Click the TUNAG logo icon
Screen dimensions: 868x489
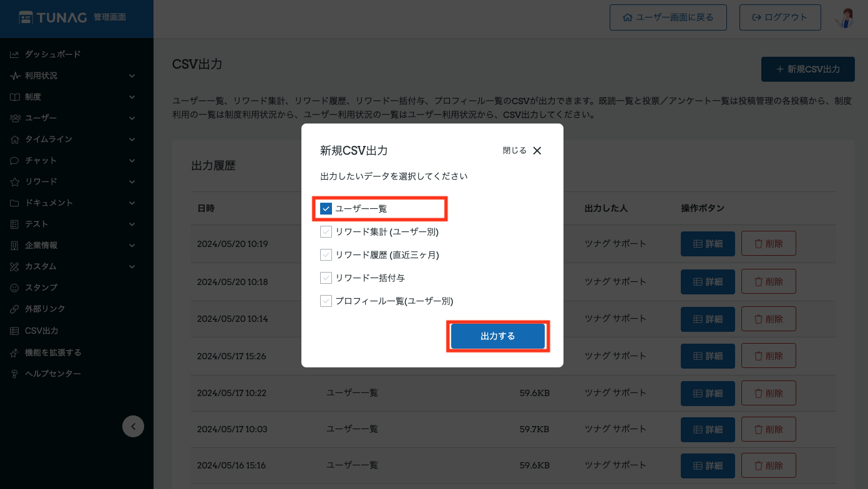click(26, 17)
